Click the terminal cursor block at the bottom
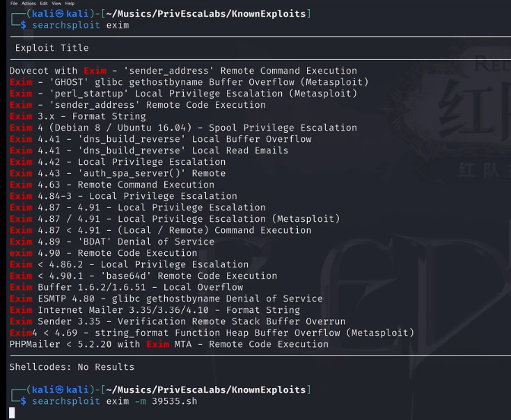 pos(12,412)
